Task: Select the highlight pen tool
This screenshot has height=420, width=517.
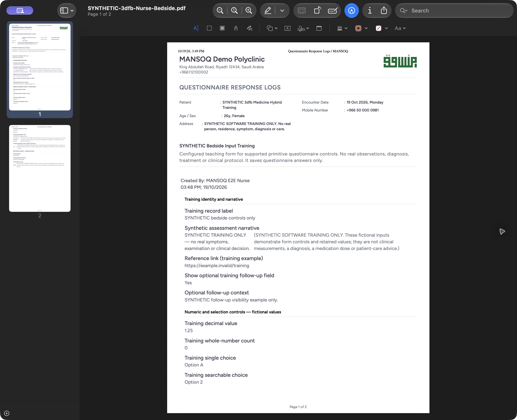Action: (268, 11)
